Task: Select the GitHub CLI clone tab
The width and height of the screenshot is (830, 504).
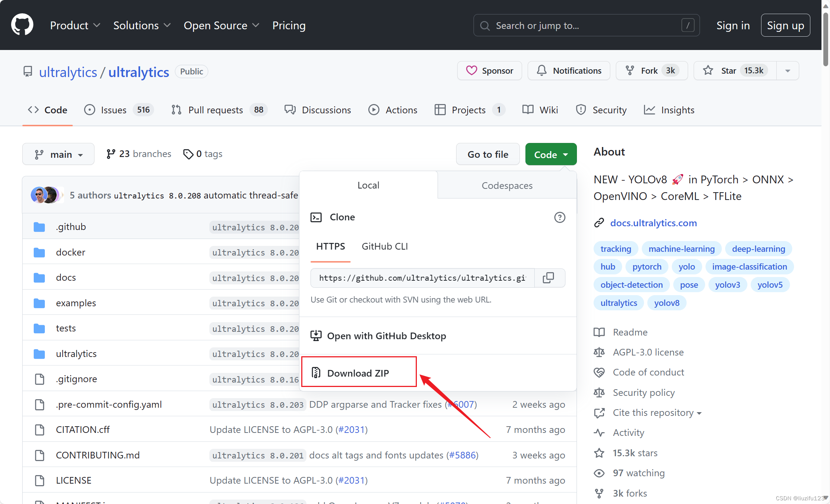Action: [x=385, y=247]
